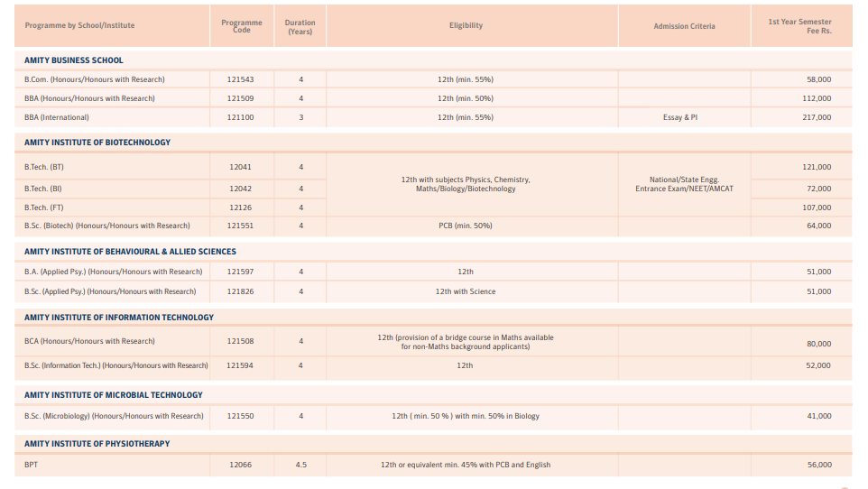Select the BCA (Honours/Honours with Research) programme

coord(89,342)
